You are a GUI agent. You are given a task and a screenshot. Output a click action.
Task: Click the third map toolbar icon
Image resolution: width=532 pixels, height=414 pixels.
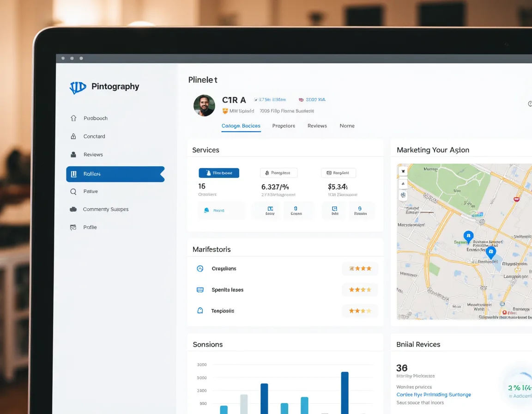point(403,195)
